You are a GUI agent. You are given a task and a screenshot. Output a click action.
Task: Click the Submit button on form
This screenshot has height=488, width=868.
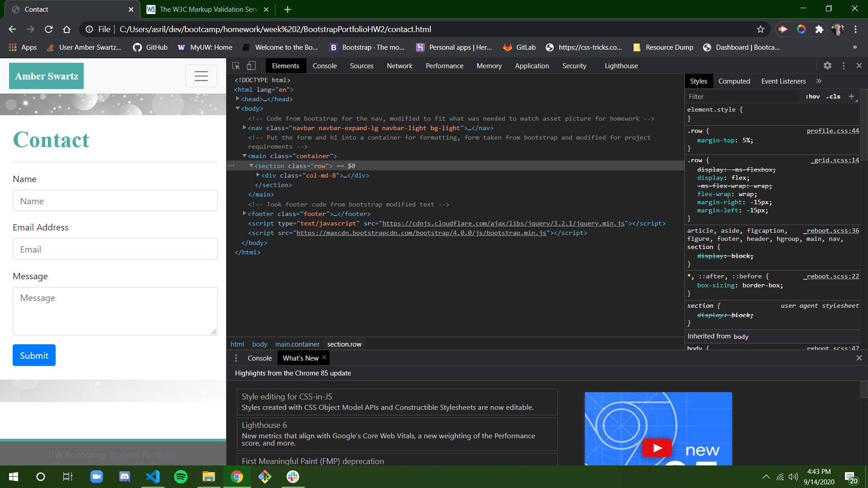click(x=34, y=355)
